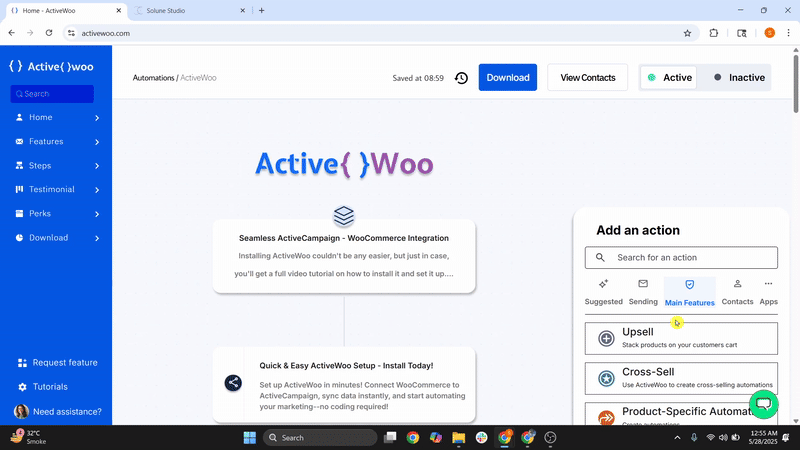Open the Chrome profile avatar
This screenshot has width=800, height=450.
point(769,33)
